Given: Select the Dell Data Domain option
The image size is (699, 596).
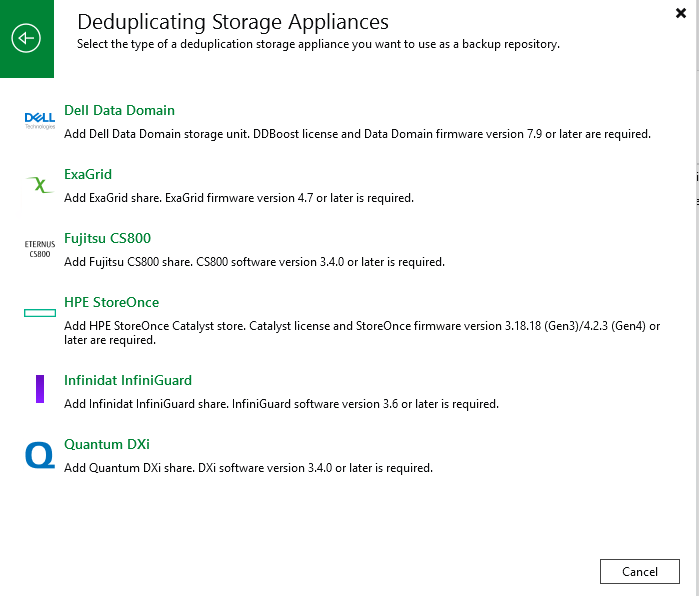Looking at the screenshot, I should coord(119,110).
